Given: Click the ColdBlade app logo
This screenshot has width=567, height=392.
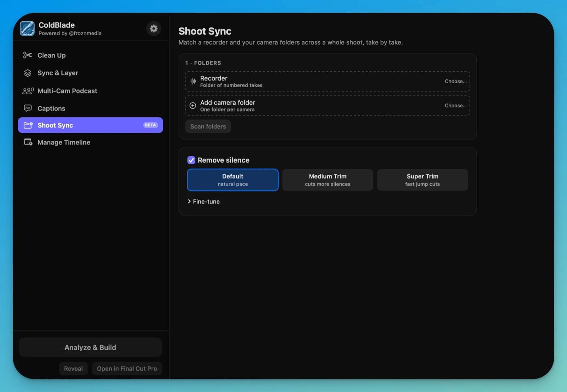Looking at the screenshot, I should pos(27,29).
